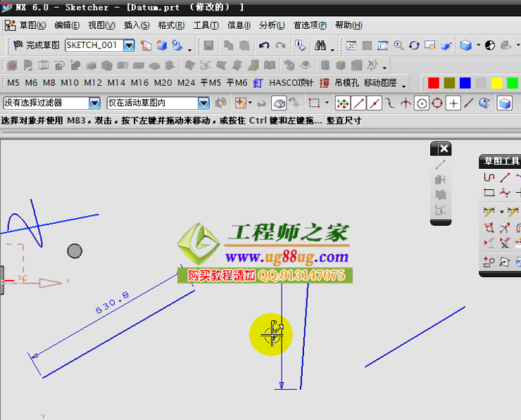521x420 pixels.
Task: Select the Line tool in sketch tools panel
Action: (x=505, y=177)
